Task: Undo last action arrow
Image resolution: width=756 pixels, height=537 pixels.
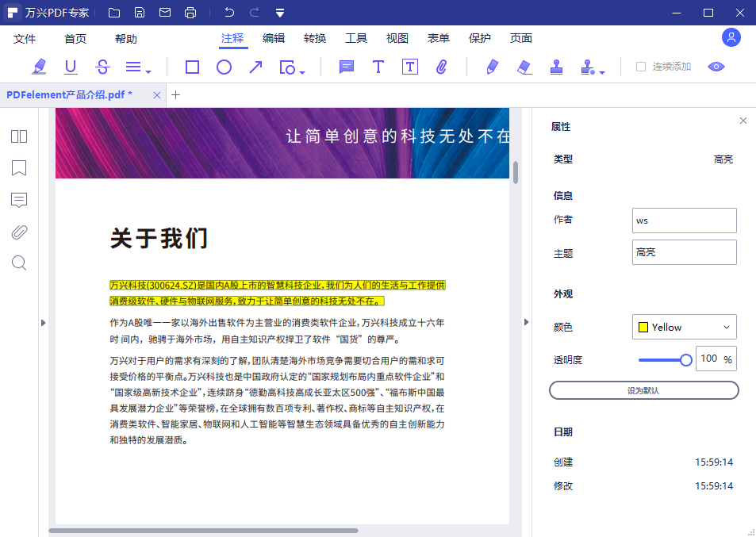Action: point(229,13)
